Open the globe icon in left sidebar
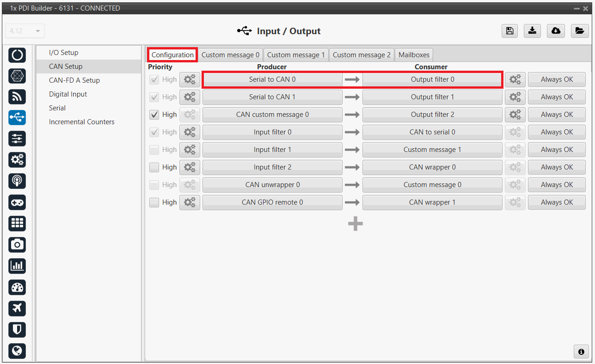Viewport: 595px width, 364px height. point(17,351)
